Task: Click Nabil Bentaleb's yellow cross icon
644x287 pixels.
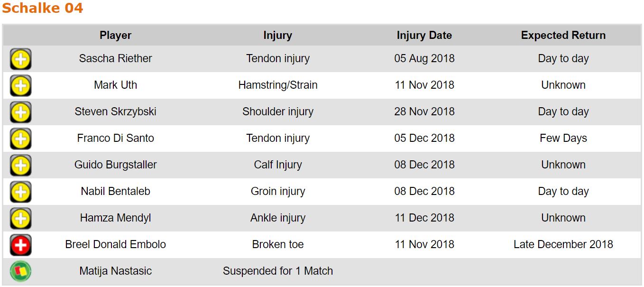Action: click(x=20, y=192)
